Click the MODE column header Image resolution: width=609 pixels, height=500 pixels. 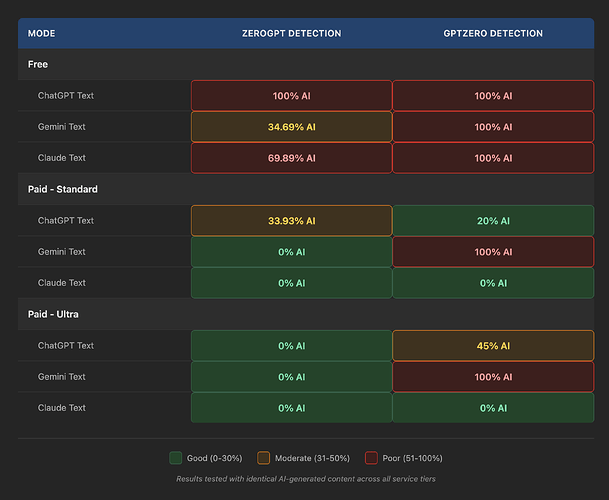[x=41, y=33]
